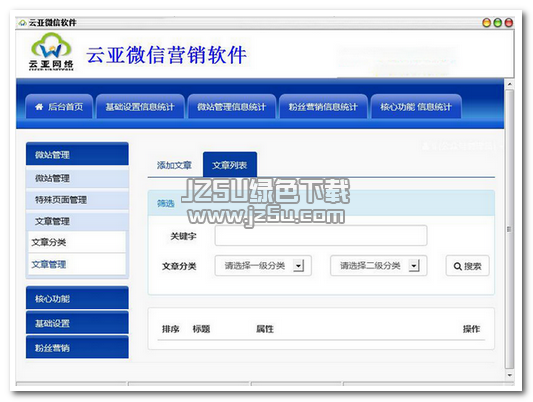Click the 排序 column header
Screen dimensions: 533x402
(x=171, y=329)
